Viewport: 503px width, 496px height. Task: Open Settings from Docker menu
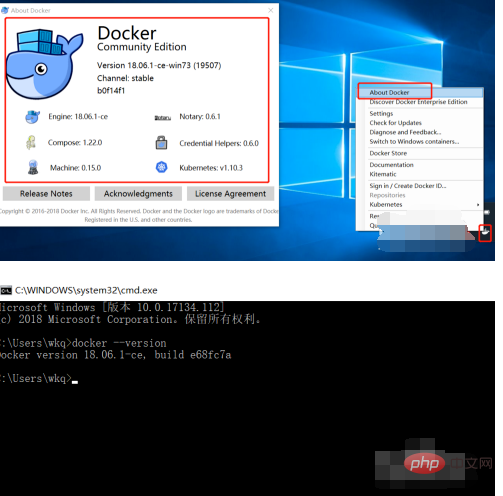[381, 114]
